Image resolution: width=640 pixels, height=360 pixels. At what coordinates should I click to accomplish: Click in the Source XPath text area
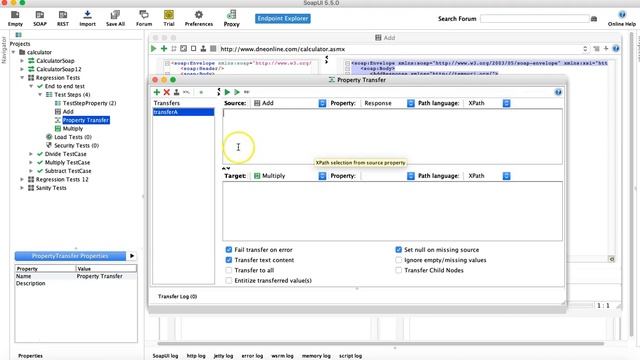[392, 136]
